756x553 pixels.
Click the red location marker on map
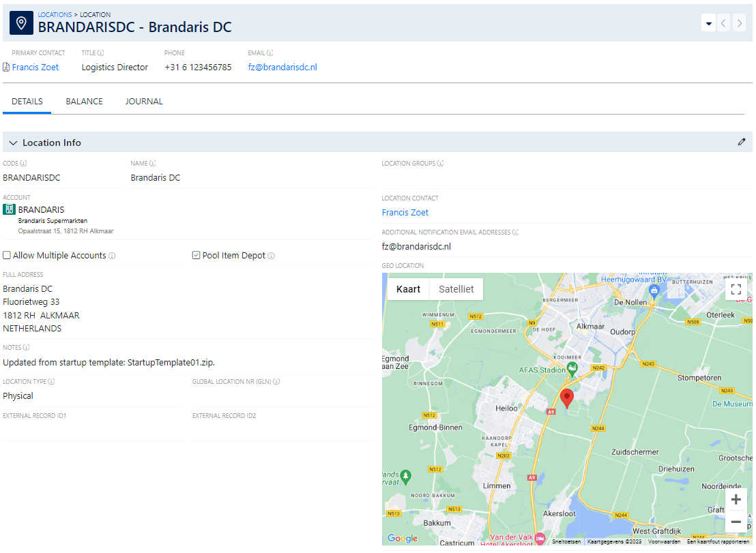[x=567, y=398]
